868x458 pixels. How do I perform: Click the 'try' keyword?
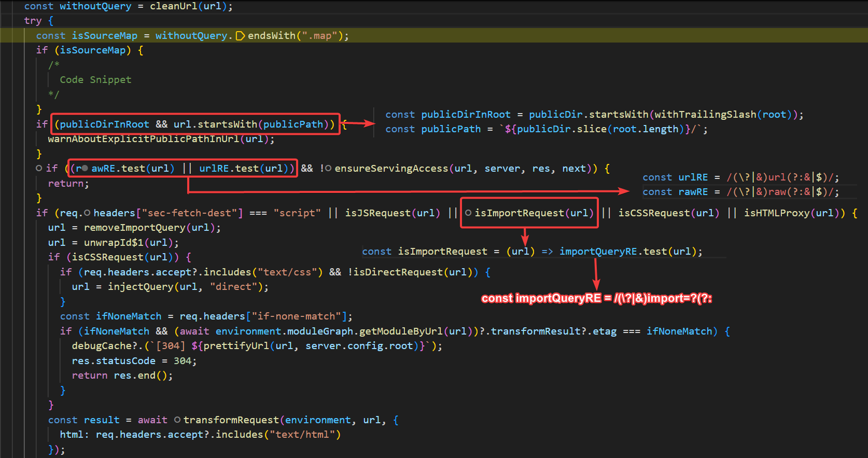click(33, 21)
